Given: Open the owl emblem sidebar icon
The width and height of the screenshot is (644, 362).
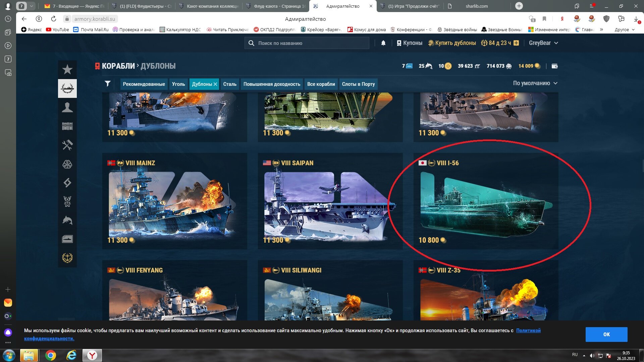Looking at the screenshot, I should coord(67,201).
